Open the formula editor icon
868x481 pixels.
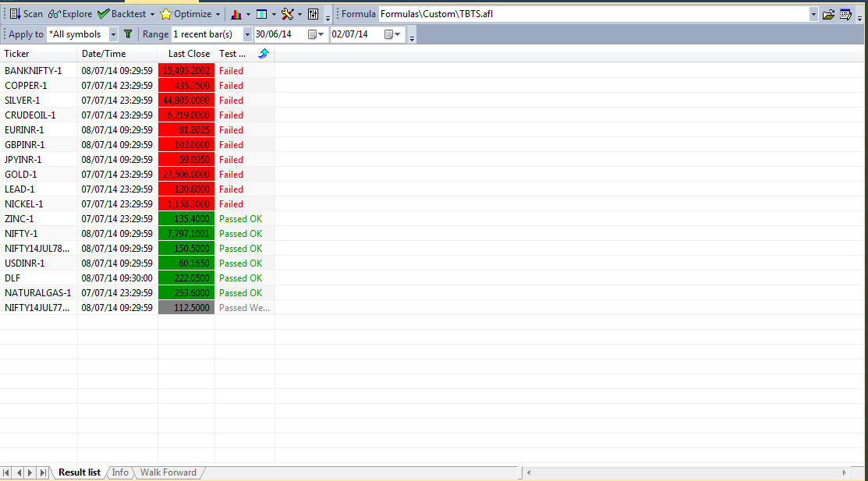click(845, 14)
